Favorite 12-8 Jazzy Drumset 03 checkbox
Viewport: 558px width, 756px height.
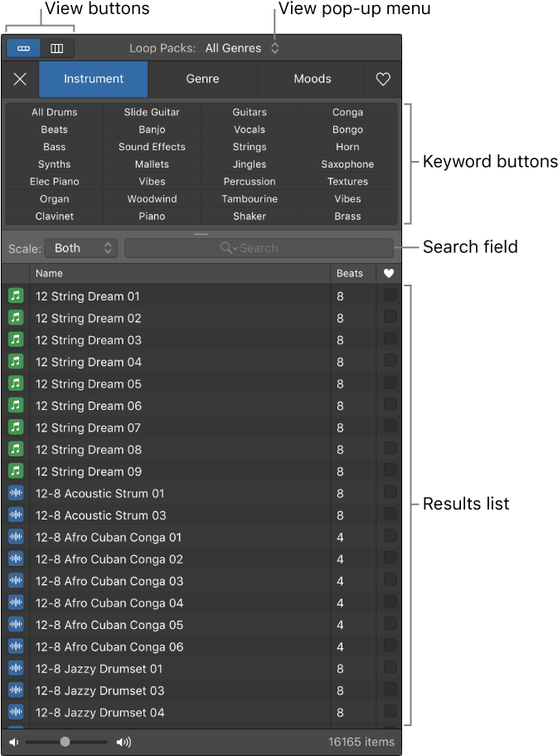390,690
